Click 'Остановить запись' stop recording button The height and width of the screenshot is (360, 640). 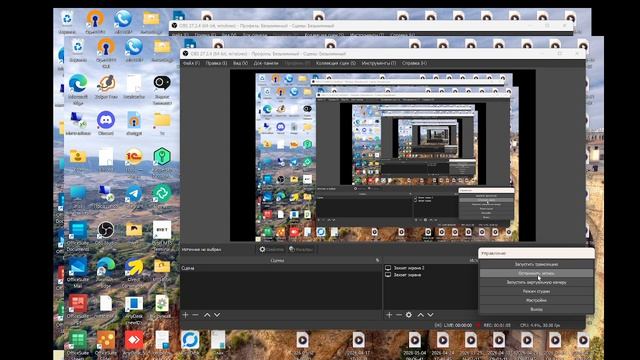[x=536, y=273]
